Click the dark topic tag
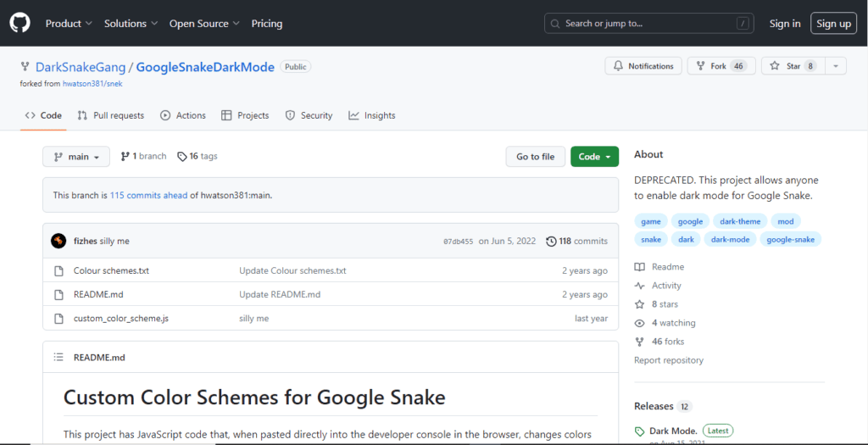The image size is (868, 445). [x=687, y=239]
